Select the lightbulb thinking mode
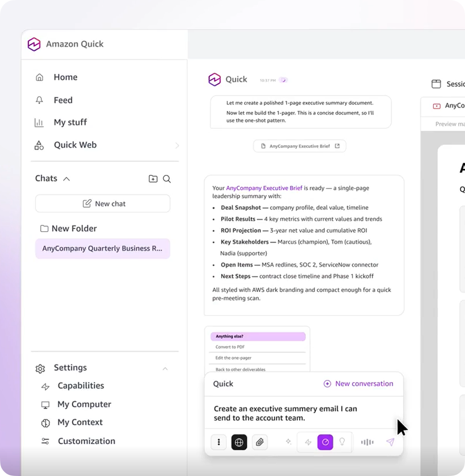 342,442
